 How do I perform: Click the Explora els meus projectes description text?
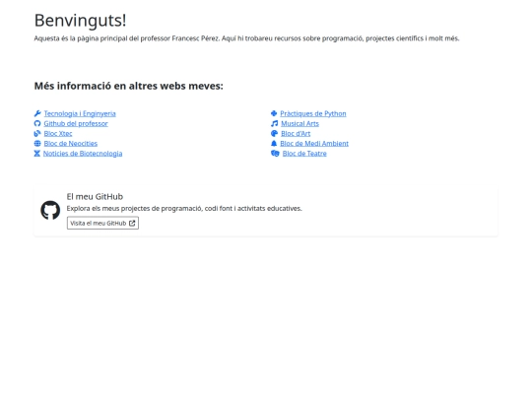(184, 208)
